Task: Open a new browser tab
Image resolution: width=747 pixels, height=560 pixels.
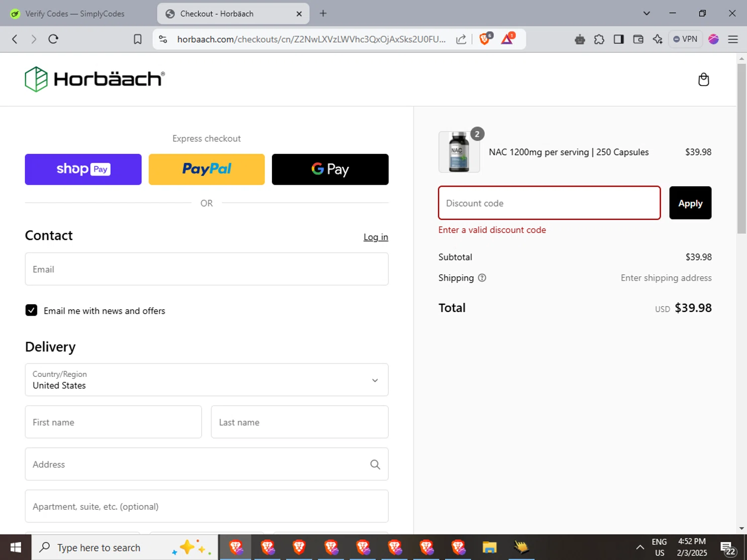Action: 323,13
